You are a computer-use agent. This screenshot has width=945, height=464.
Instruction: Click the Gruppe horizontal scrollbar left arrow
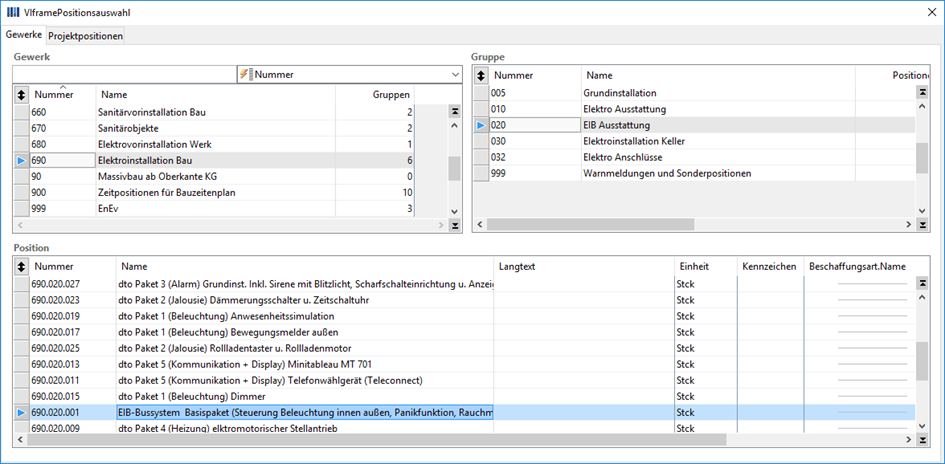click(x=480, y=225)
